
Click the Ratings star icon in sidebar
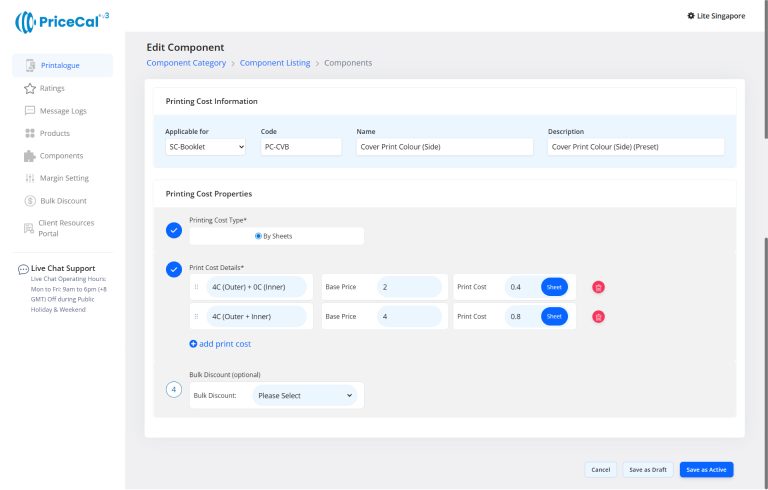click(x=30, y=88)
